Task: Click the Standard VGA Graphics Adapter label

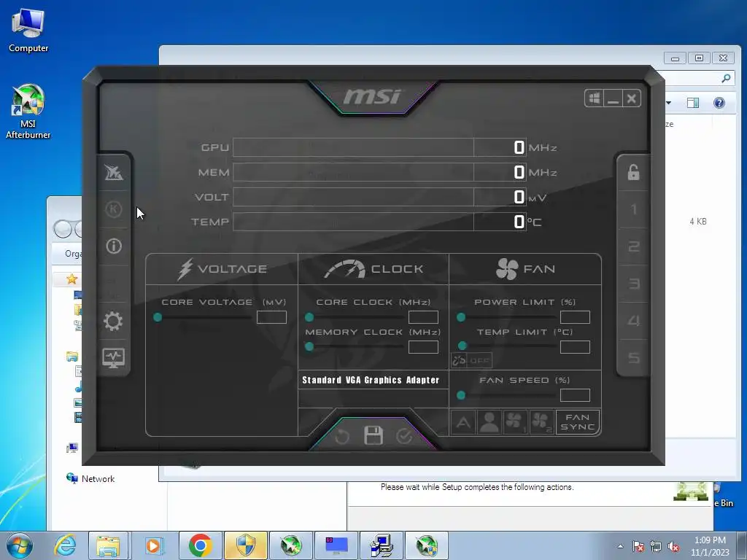Action: (371, 380)
